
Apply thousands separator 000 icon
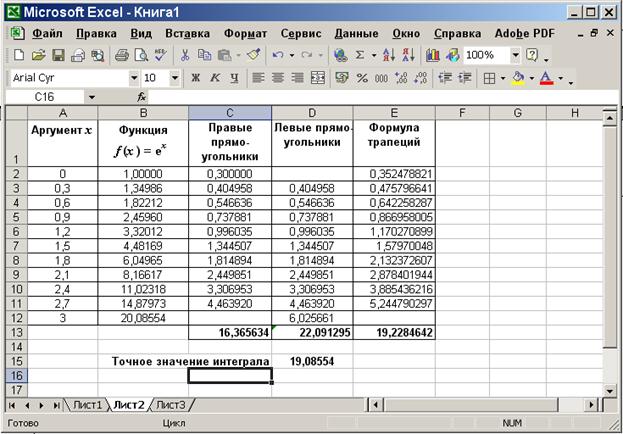381,78
